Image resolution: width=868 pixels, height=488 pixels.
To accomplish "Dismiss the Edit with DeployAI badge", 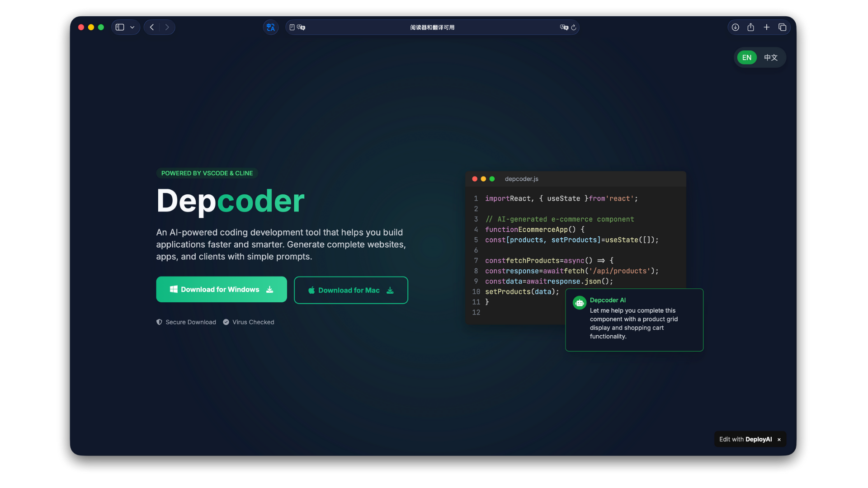I will [x=779, y=440].
